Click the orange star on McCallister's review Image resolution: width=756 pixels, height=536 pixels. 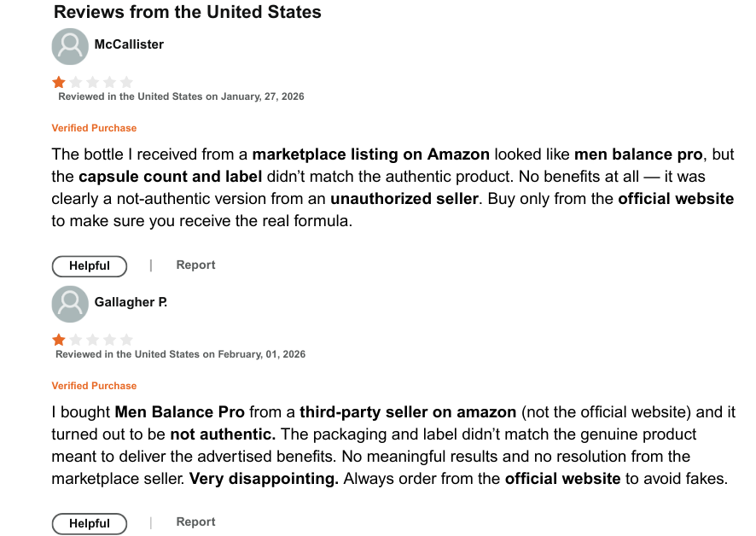tap(59, 83)
